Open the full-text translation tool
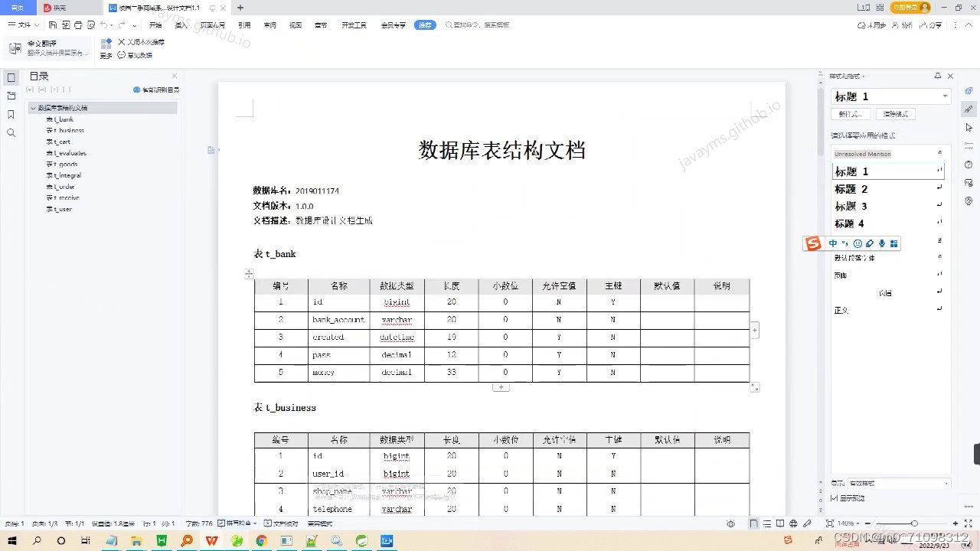The image size is (980, 551). pos(47,48)
